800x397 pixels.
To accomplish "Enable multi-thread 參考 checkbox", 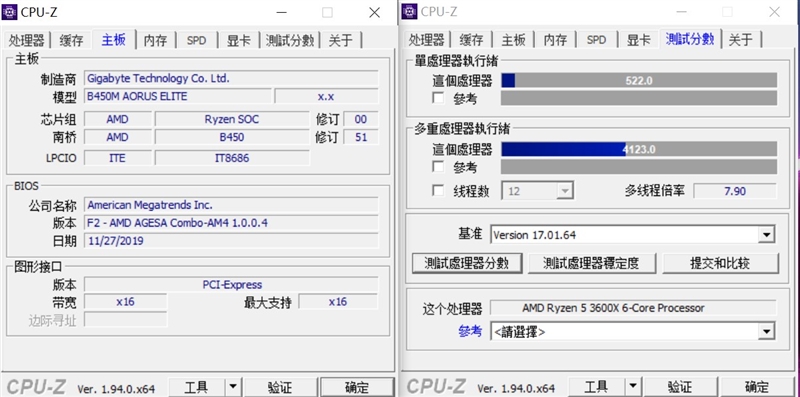I will pyautogui.click(x=438, y=166).
